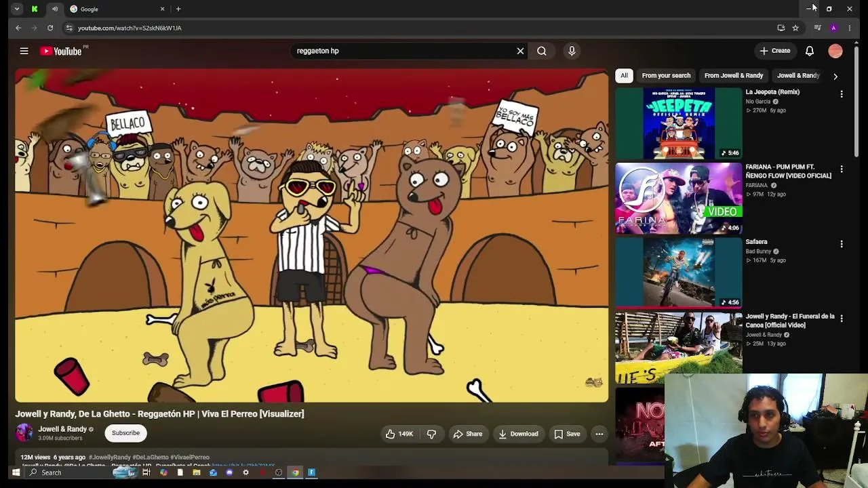The width and height of the screenshot is (868, 488).
Task: Open the Windows Start menu
Action: pos(16,472)
